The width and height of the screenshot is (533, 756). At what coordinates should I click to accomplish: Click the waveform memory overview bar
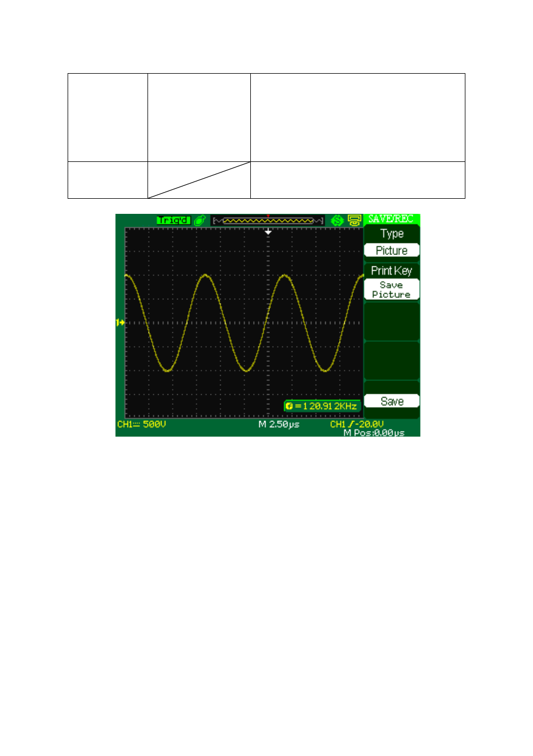coord(268,221)
